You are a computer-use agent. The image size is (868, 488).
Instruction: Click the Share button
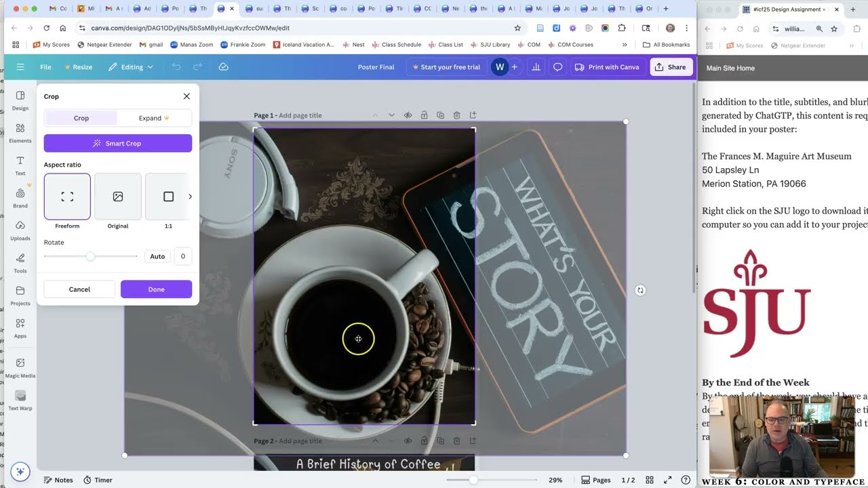coord(670,67)
